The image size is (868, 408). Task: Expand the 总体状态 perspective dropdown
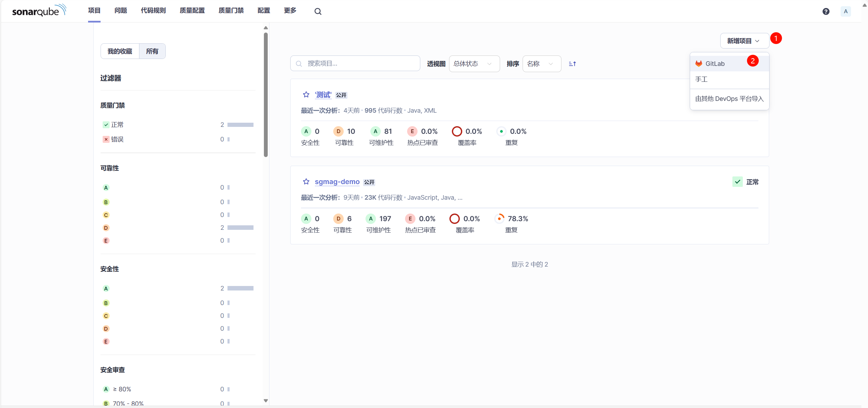[x=474, y=64]
